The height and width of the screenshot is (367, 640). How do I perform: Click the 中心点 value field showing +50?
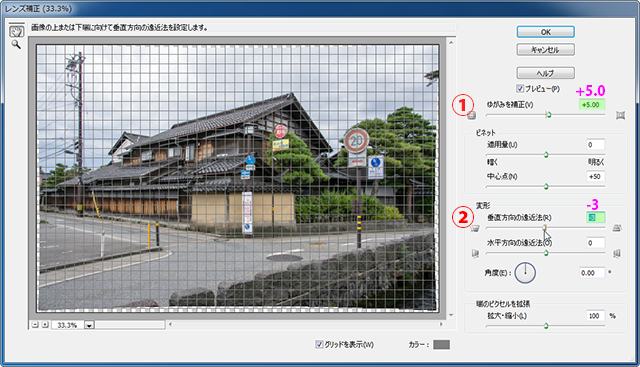(x=596, y=176)
